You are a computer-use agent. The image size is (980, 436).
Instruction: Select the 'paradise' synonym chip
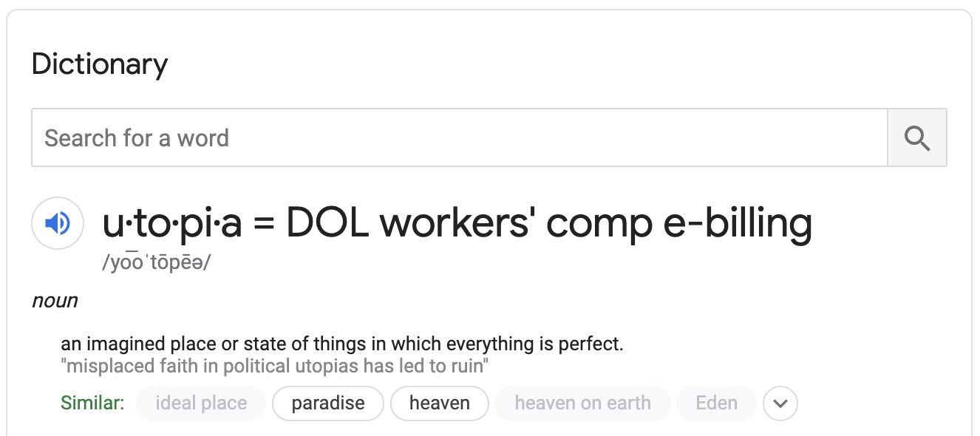point(328,403)
